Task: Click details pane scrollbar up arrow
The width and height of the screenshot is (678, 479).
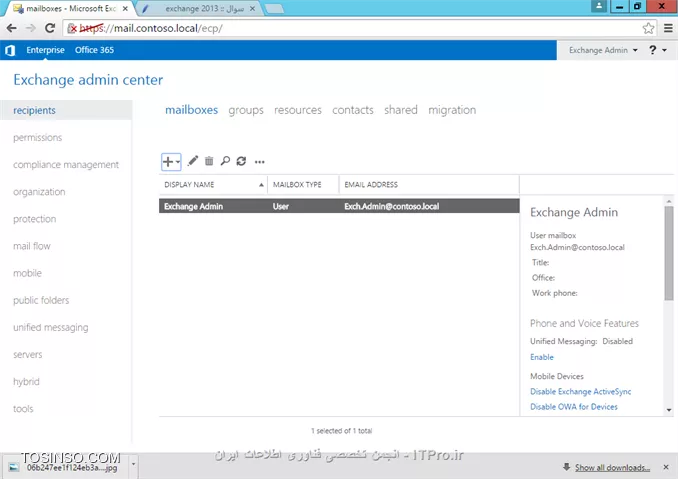Action: coord(669,201)
